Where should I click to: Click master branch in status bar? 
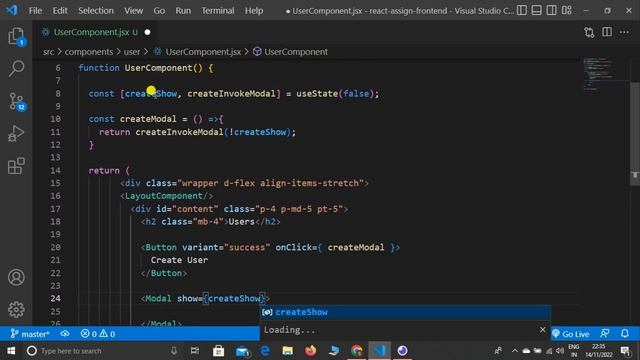(x=30, y=334)
